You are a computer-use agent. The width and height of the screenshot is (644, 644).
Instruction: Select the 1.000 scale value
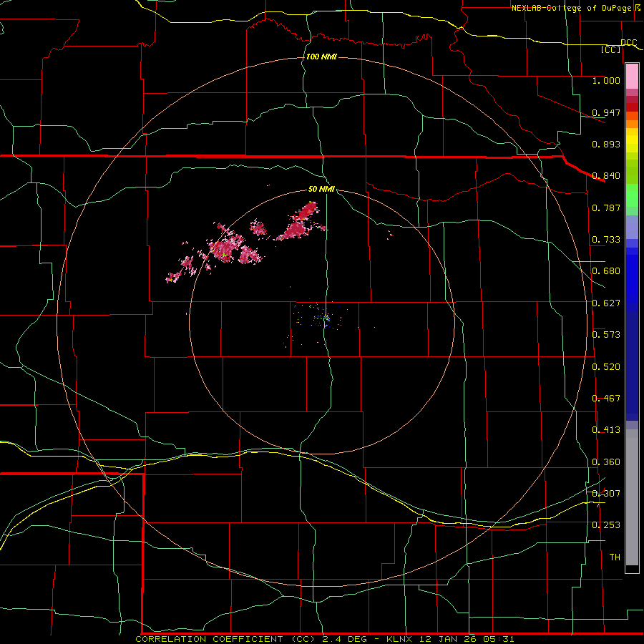click(x=606, y=80)
